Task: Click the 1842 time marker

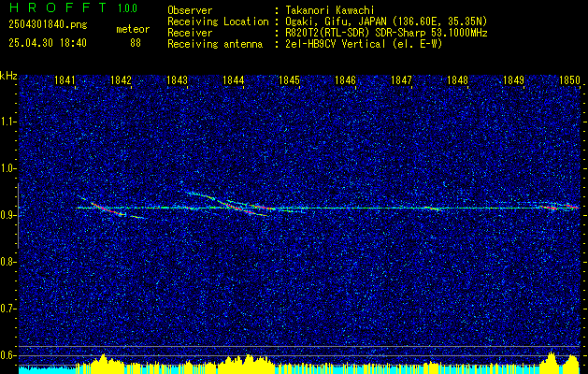Action: click(122, 80)
